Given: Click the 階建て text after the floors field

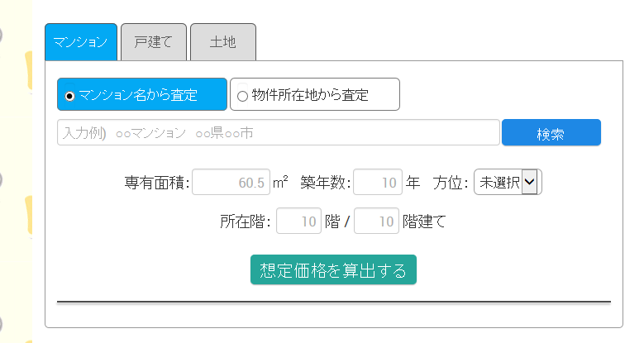Looking at the screenshot, I should [x=423, y=222].
